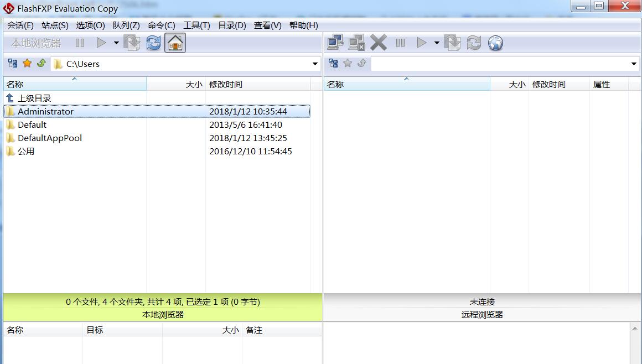
Task: Open transfer dropdown arrow in local toolbar
Action: point(116,43)
